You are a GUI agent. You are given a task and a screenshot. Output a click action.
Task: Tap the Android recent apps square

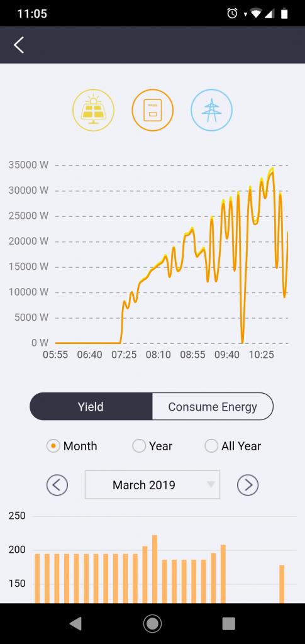click(x=229, y=623)
